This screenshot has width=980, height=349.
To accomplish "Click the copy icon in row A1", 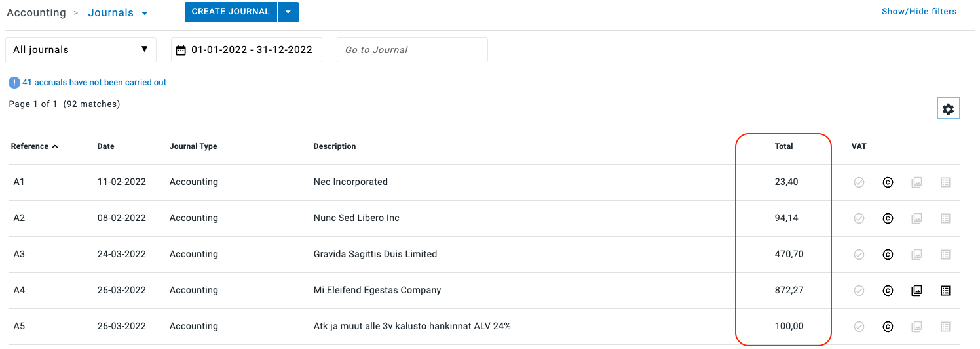I will 888,182.
